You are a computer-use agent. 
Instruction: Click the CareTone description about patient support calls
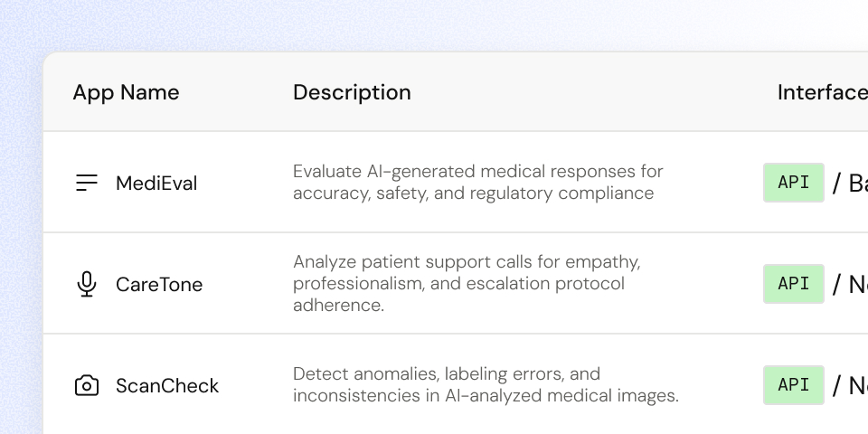pos(467,283)
